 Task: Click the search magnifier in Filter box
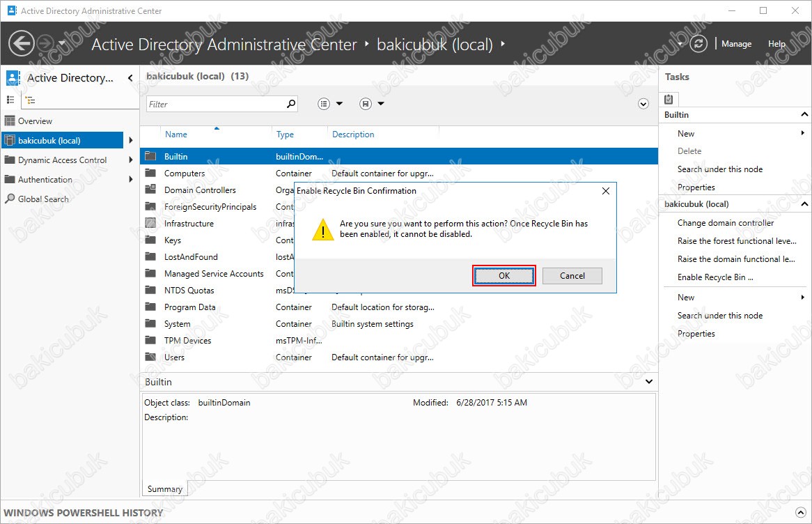291,104
